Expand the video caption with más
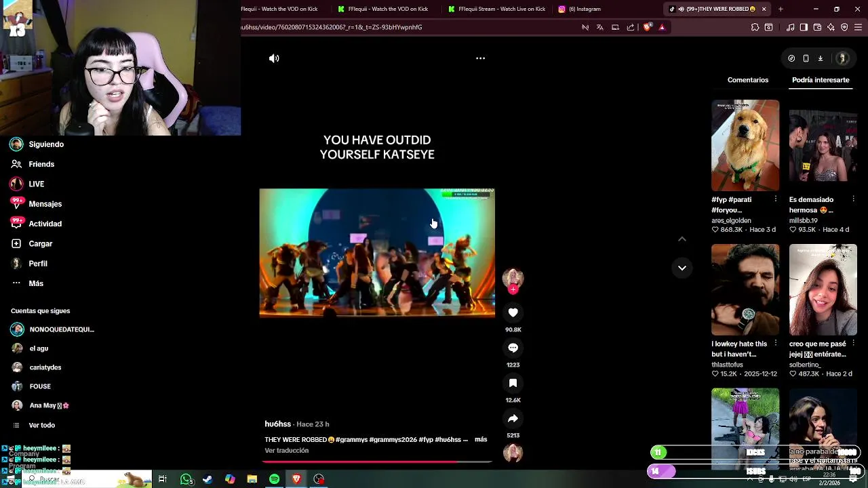The image size is (868, 488). 481,439
